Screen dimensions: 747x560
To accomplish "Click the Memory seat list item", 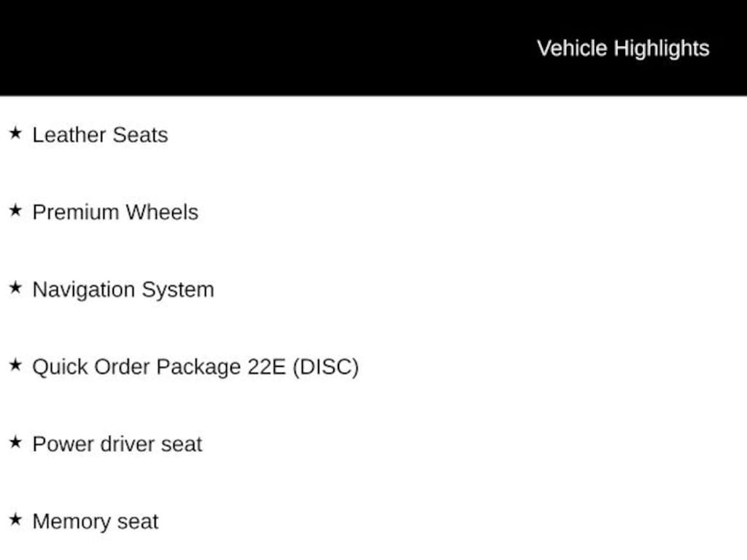I will click(x=95, y=521).
